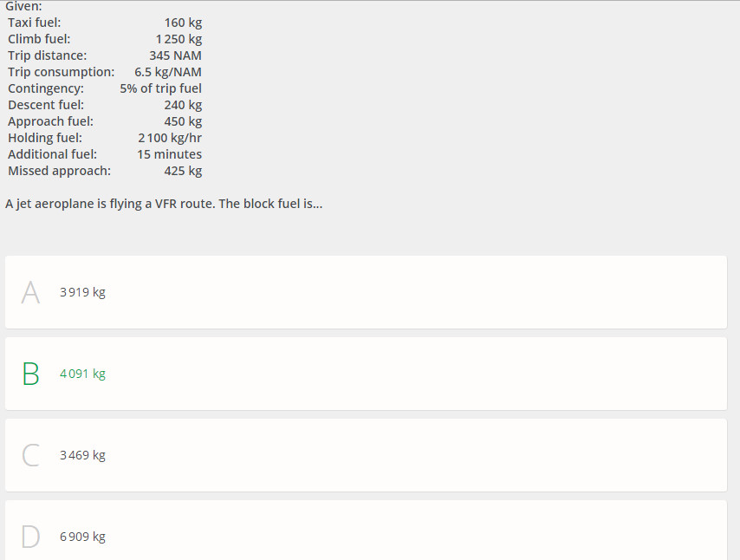Click the Holding fuel 2 100 kg/hr value
Image resolution: width=740 pixels, height=560 pixels.
coord(170,138)
